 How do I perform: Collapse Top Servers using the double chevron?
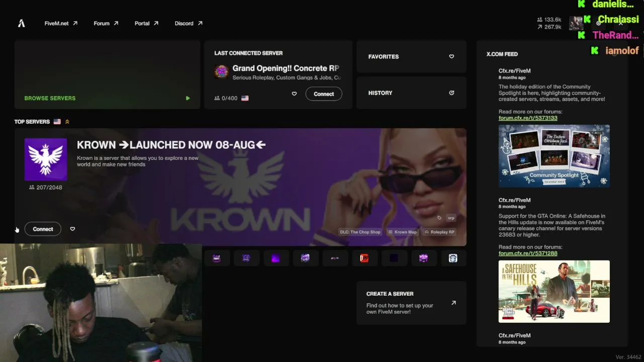67,122
